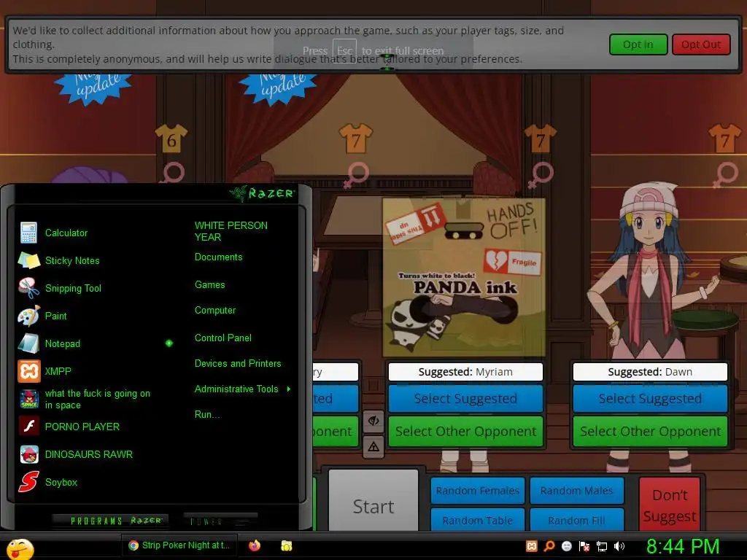Click the green Opt In button
The width and height of the screenshot is (747, 560).
pyautogui.click(x=638, y=44)
